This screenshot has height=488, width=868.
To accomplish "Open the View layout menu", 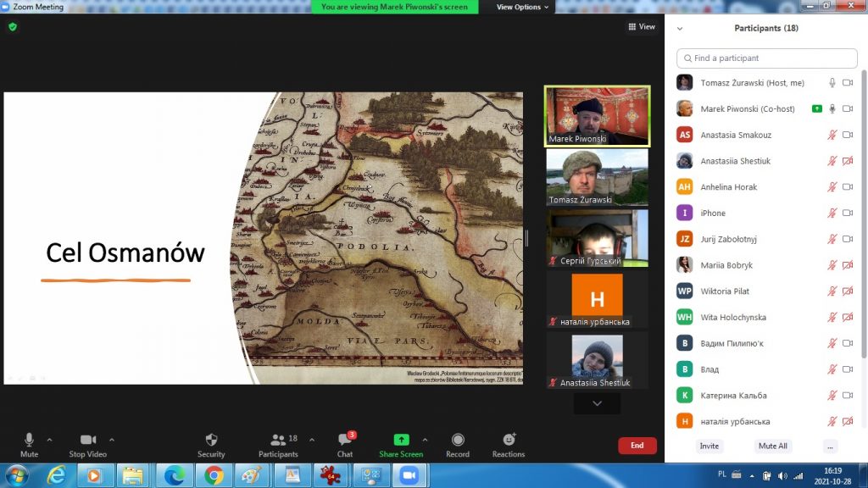I will click(642, 27).
